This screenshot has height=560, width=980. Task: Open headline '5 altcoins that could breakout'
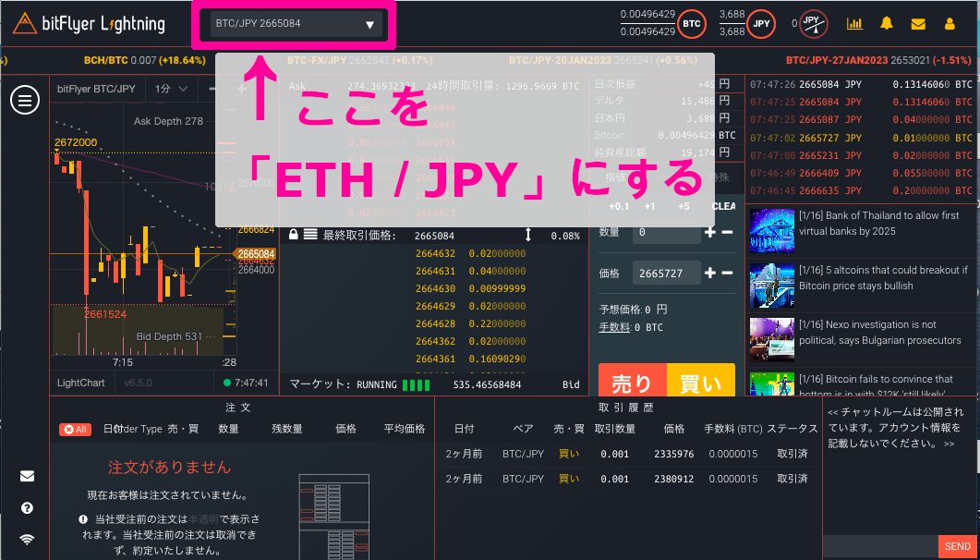[x=883, y=278]
